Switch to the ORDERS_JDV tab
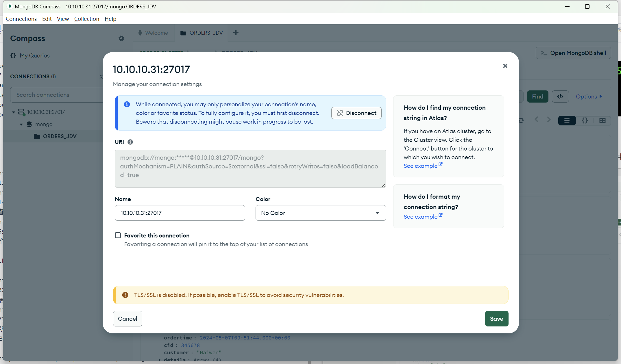The height and width of the screenshot is (364, 621). click(202, 33)
